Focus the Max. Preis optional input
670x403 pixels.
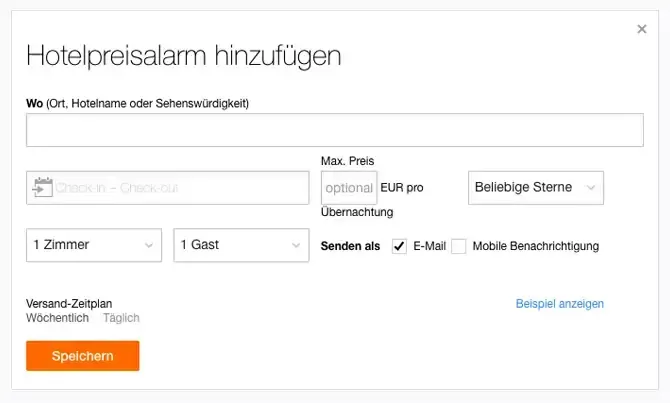(x=349, y=187)
